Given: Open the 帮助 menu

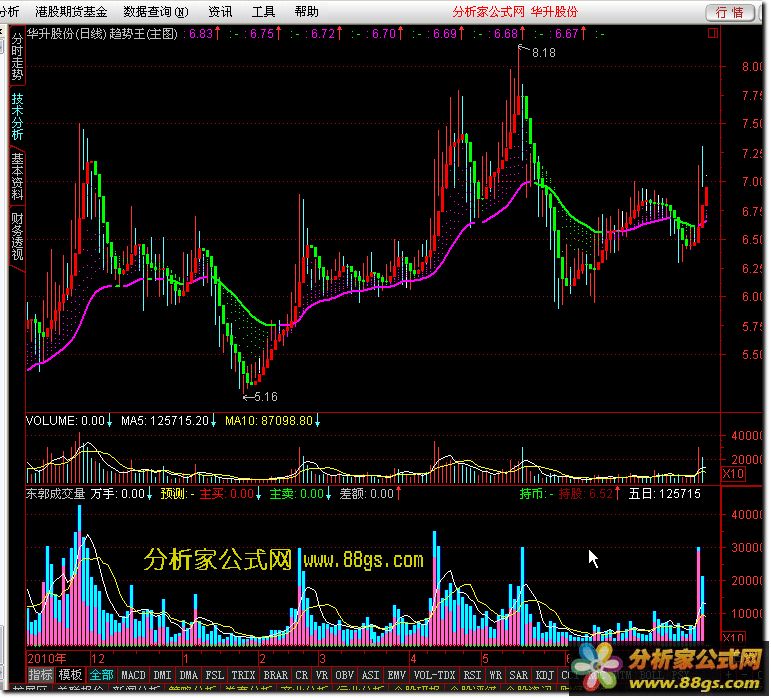Looking at the screenshot, I should pos(306,11).
